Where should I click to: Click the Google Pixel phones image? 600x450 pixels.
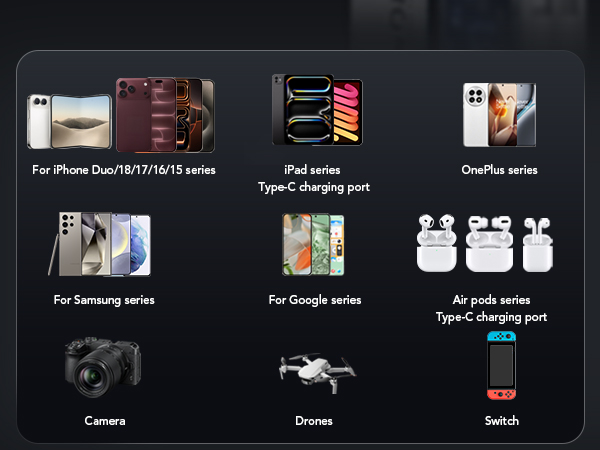point(313,244)
